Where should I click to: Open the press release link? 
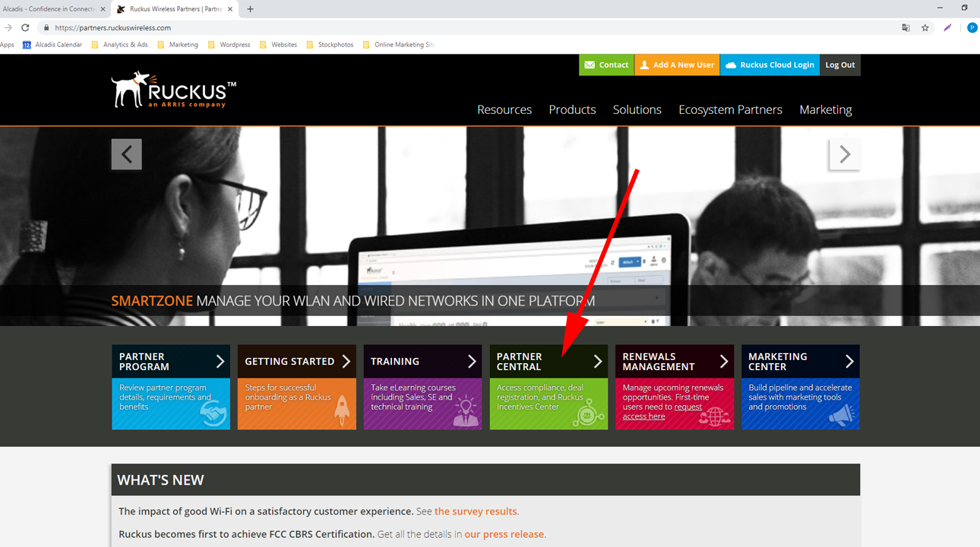pyautogui.click(x=504, y=534)
